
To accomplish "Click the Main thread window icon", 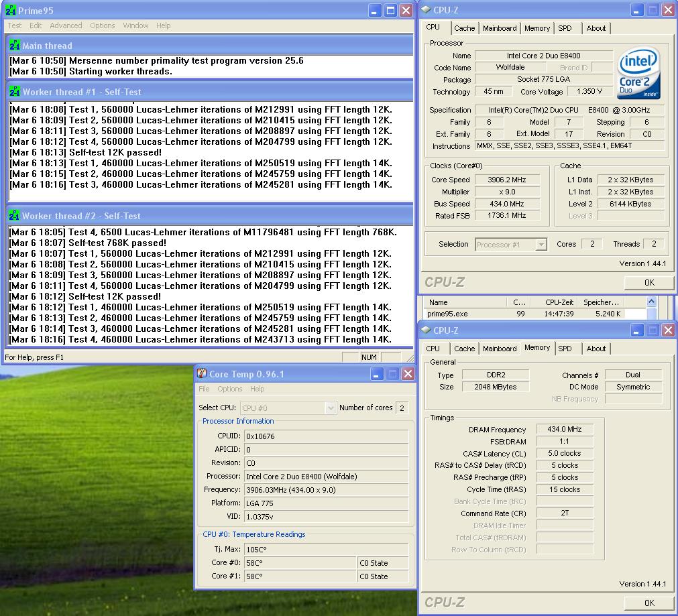I will click(x=14, y=45).
